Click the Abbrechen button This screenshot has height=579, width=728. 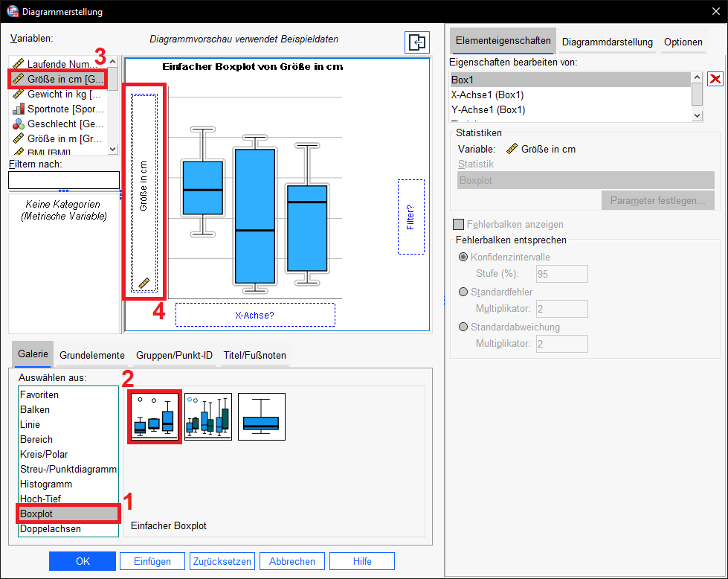pyautogui.click(x=292, y=561)
